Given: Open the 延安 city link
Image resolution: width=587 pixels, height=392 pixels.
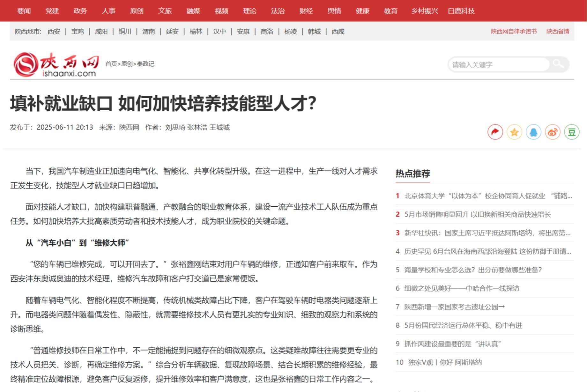Looking at the screenshot, I should 172,31.
